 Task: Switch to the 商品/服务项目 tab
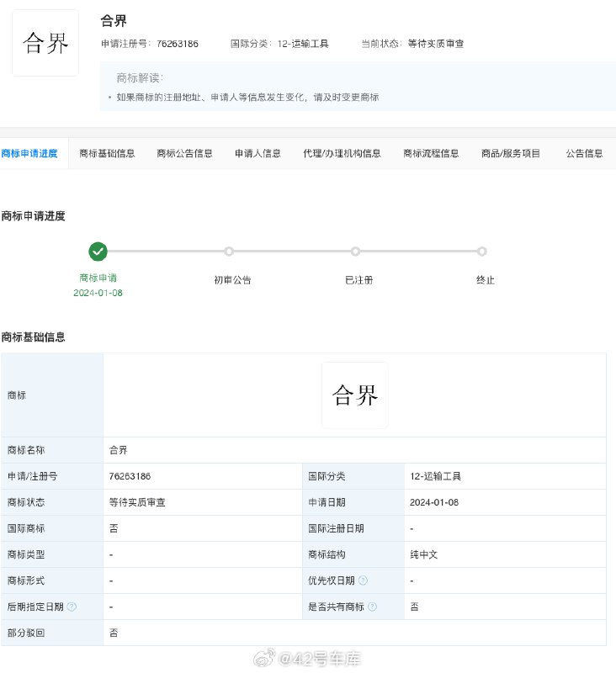click(511, 153)
